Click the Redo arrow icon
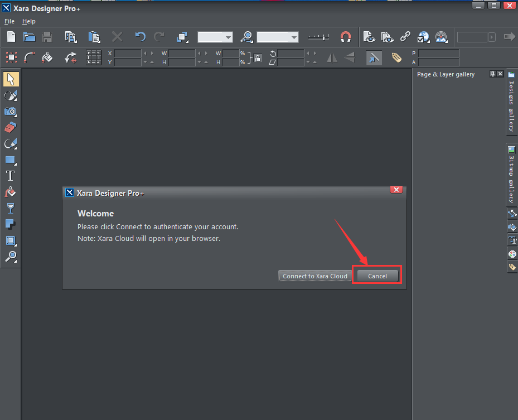This screenshot has width=518, height=420. point(159,37)
